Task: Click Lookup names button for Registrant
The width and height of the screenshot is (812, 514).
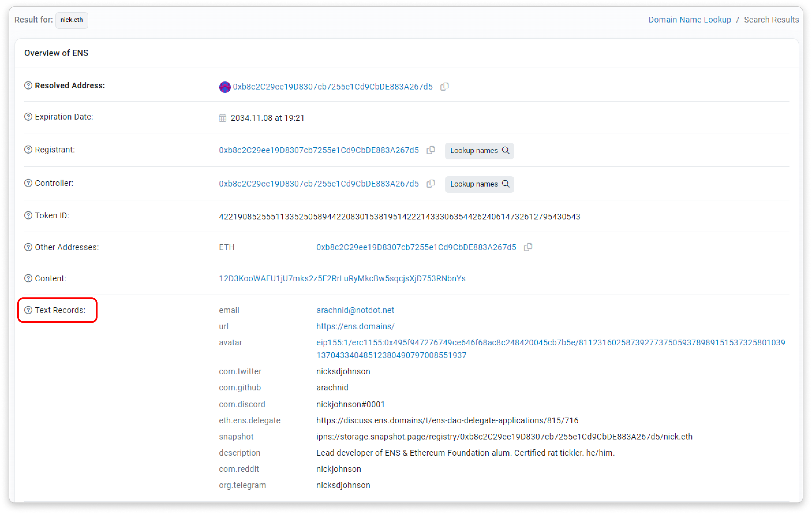Action: [x=479, y=150]
